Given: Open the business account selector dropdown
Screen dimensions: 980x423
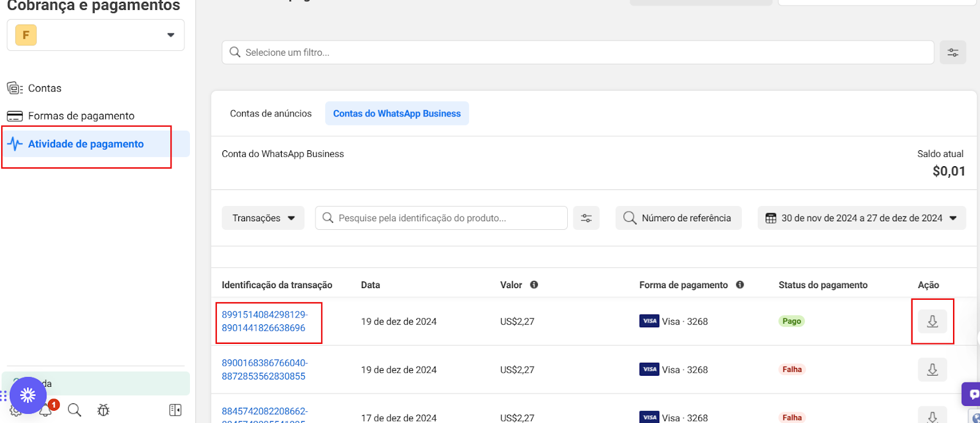Looking at the screenshot, I should coord(96,35).
